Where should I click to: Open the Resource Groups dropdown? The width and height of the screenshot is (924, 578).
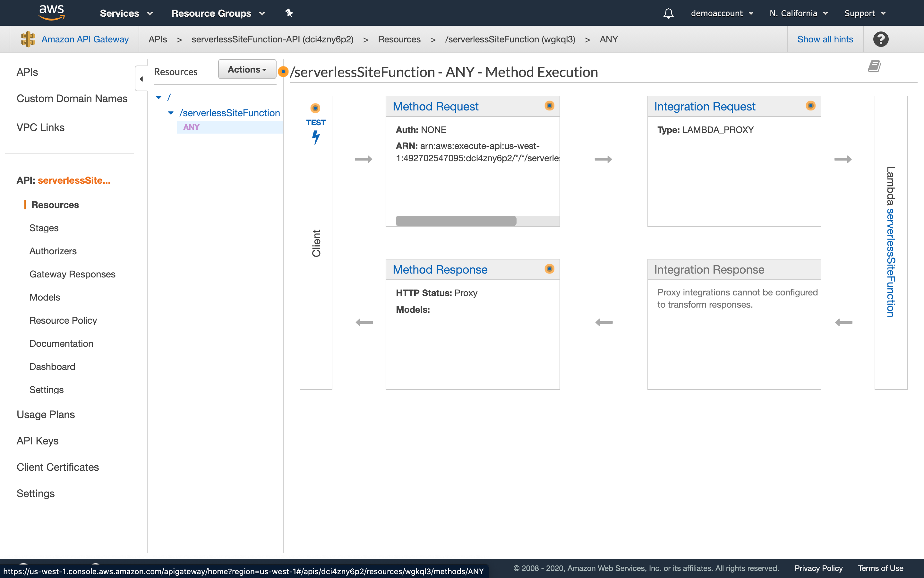(x=218, y=13)
